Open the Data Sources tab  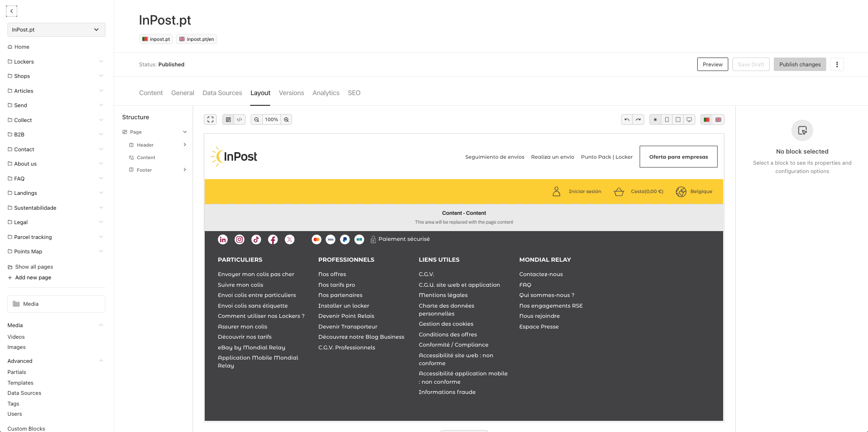point(222,93)
